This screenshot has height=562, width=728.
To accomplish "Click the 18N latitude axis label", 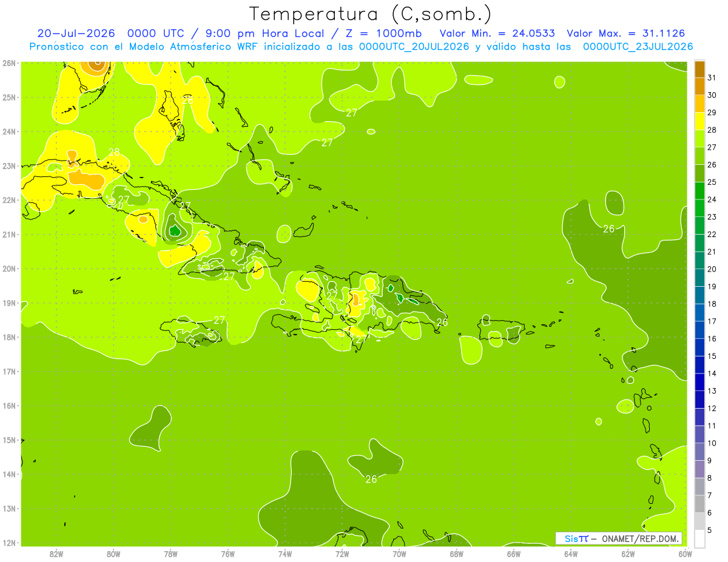I will [9, 337].
